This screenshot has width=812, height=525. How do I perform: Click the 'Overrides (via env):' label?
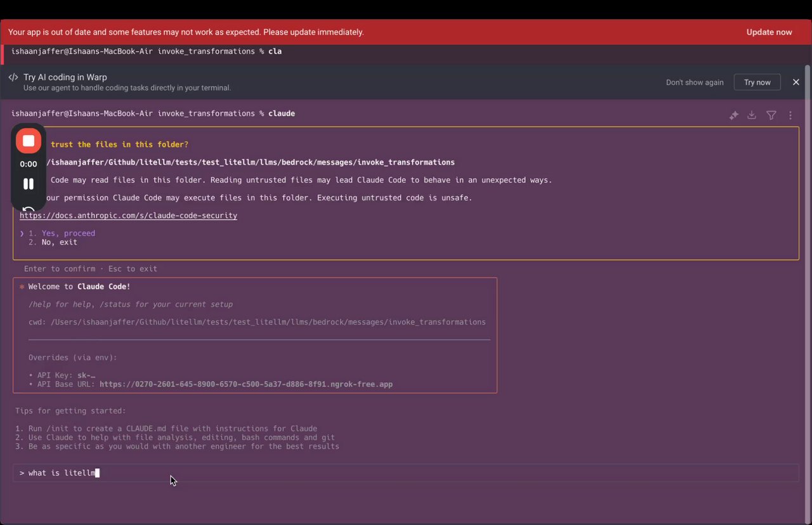tap(73, 358)
